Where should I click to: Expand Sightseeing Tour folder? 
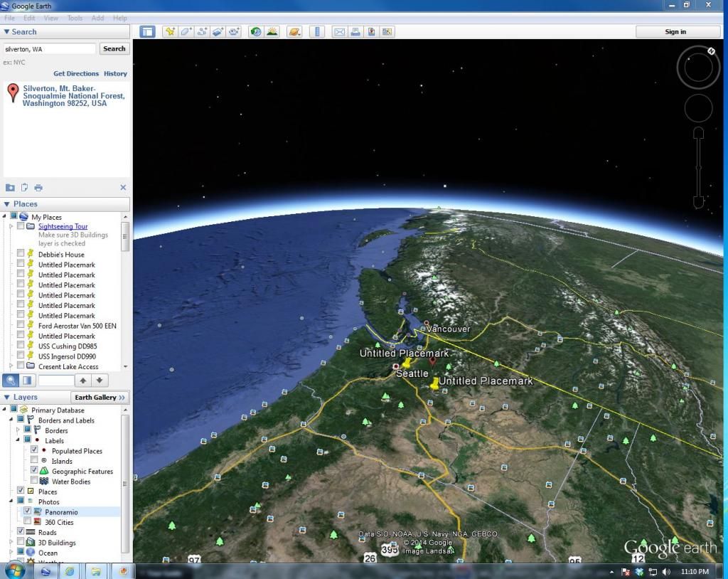pos(11,226)
